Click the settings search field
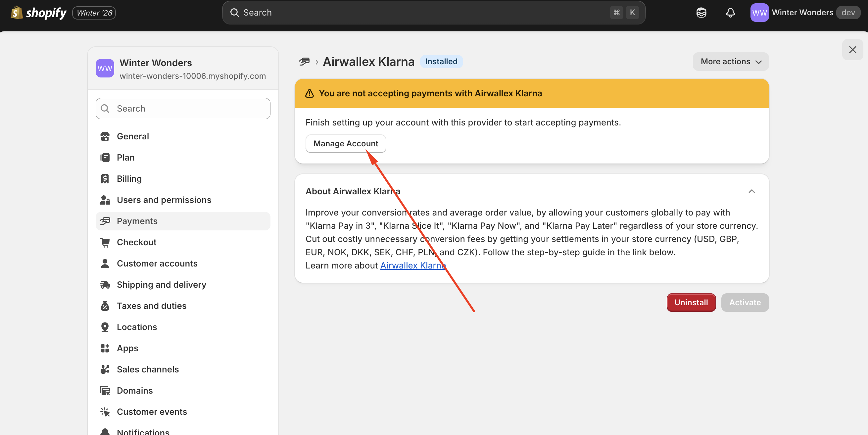The height and width of the screenshot is (435, 868). (183, 109)
